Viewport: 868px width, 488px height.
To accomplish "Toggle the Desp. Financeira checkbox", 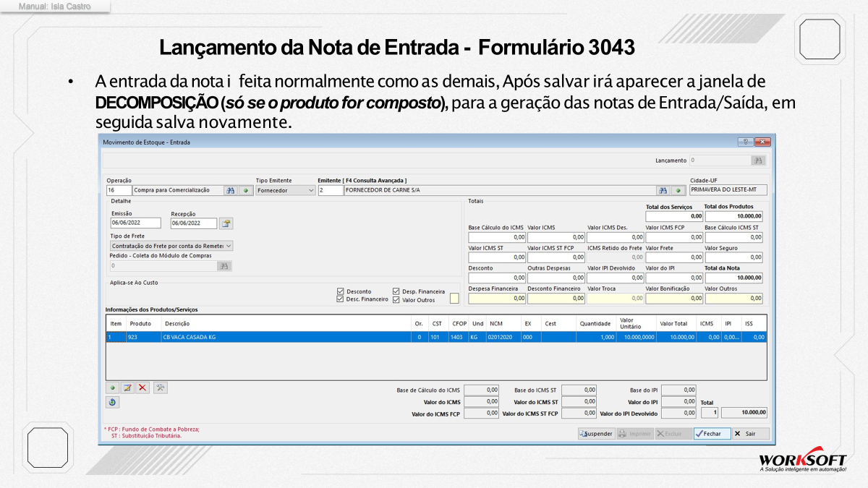I will [x=396, y=291].
